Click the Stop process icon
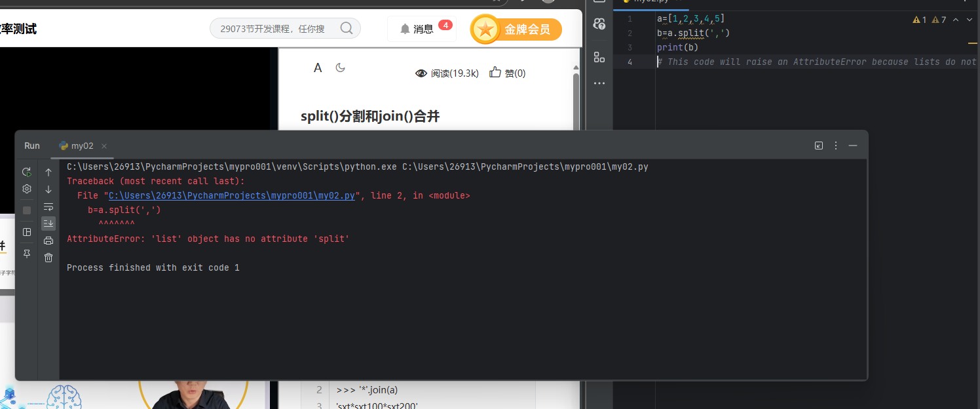 tap(27, 210)
